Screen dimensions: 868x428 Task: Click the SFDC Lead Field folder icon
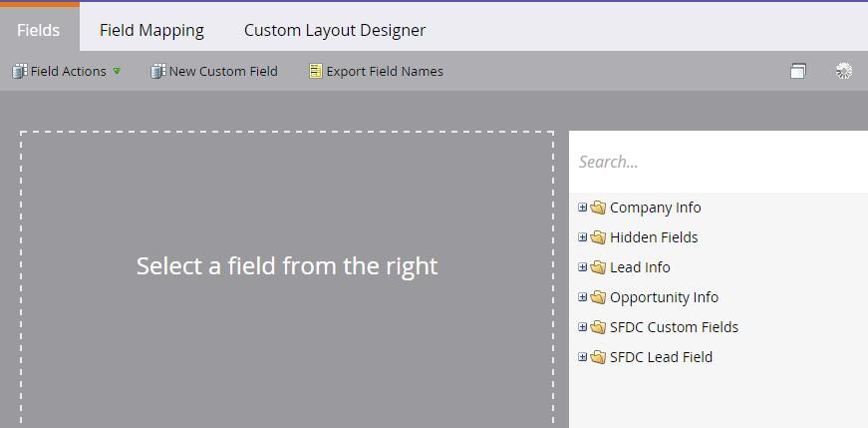click(x=598, y=357)
